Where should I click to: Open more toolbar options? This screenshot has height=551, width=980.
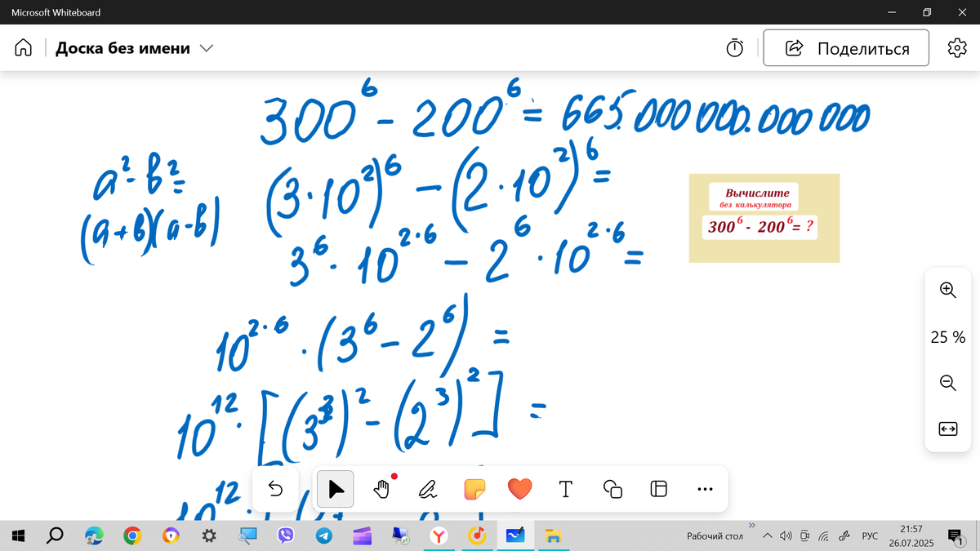pyautogui.click(x=706, y=489)
